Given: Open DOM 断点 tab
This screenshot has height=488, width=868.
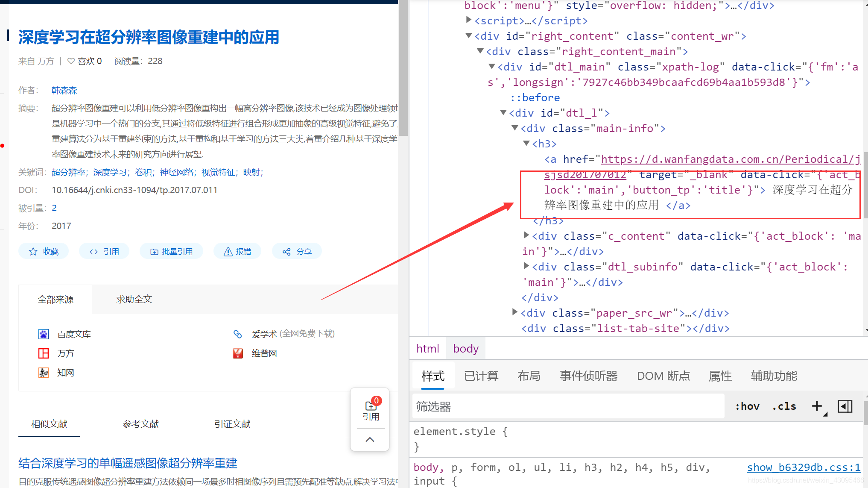Looking at the screenshot, I should pyautogui.click(x=663, y=376).
